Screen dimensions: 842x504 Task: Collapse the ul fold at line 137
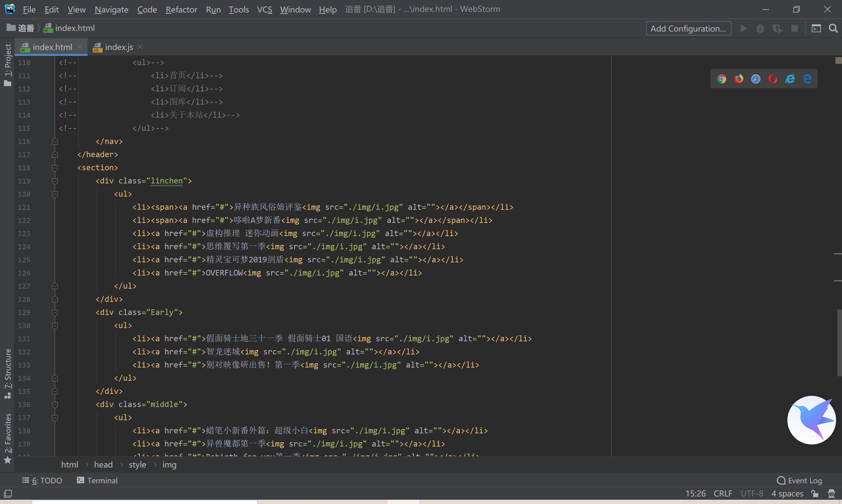click(55, 418)
